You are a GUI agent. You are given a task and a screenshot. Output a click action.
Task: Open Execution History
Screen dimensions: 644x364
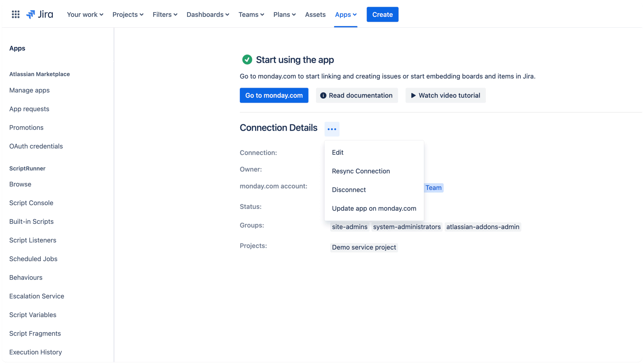tap(36, 352)
